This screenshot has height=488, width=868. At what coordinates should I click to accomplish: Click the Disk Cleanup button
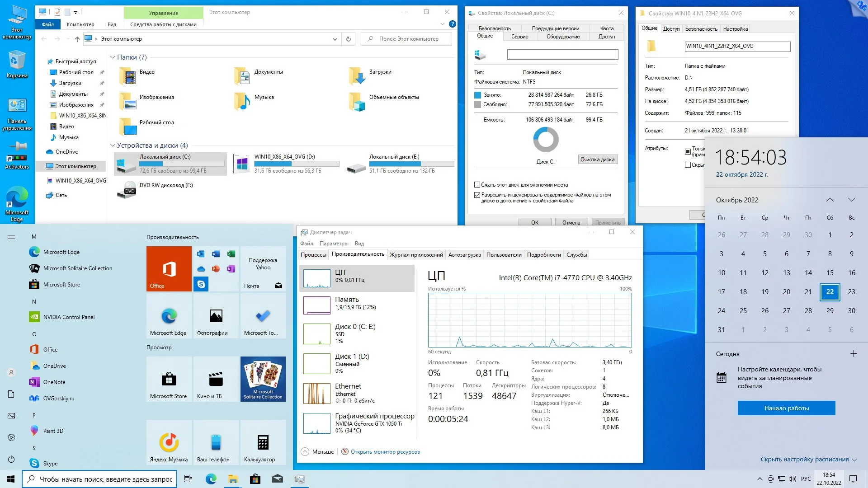(x=597, y=160)
